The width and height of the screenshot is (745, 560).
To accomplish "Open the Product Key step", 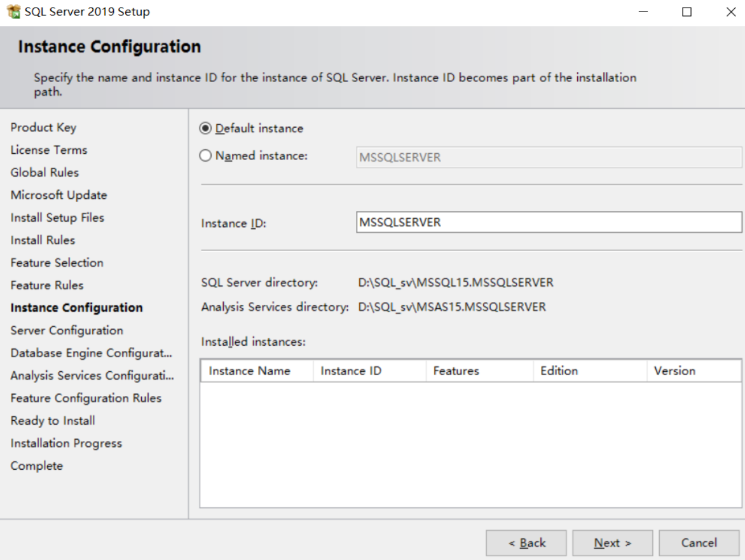I will pyautogui.click(x=43, y=127).
